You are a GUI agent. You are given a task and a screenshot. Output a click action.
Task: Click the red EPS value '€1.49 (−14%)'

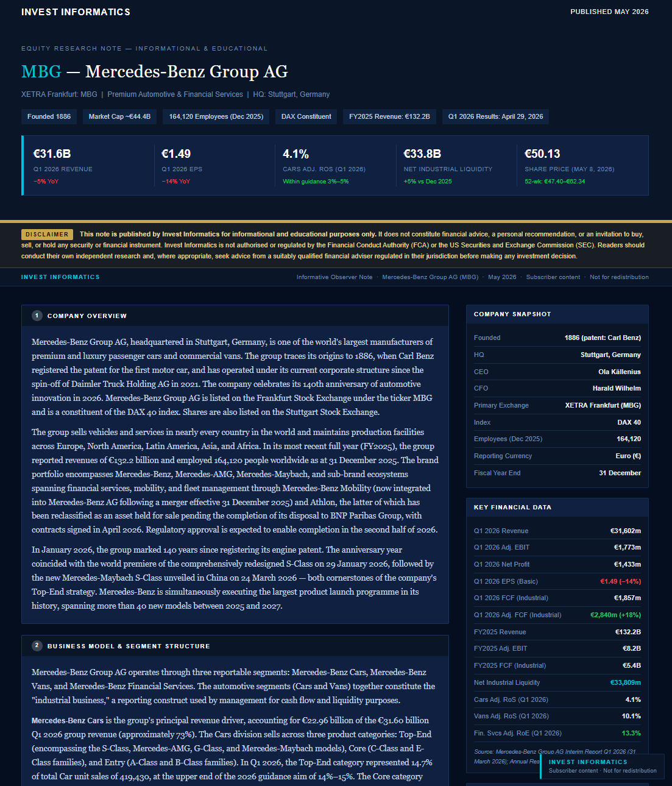click(x=620, y=581)
